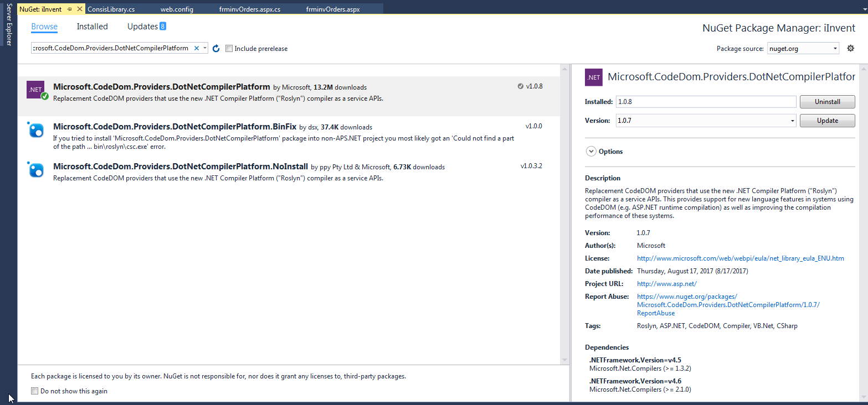
Task: Click the Update button
Action: pyautogui.click(x=828, y=121)
